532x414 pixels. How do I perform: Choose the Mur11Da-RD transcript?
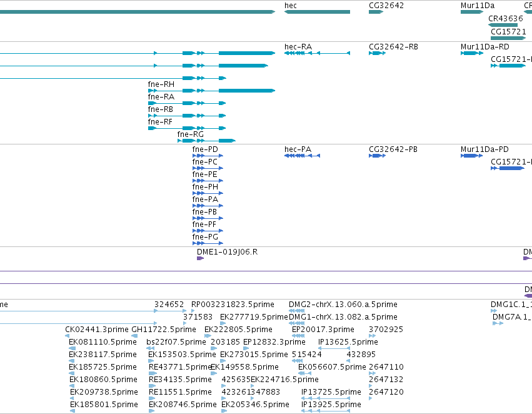[471, 53]
